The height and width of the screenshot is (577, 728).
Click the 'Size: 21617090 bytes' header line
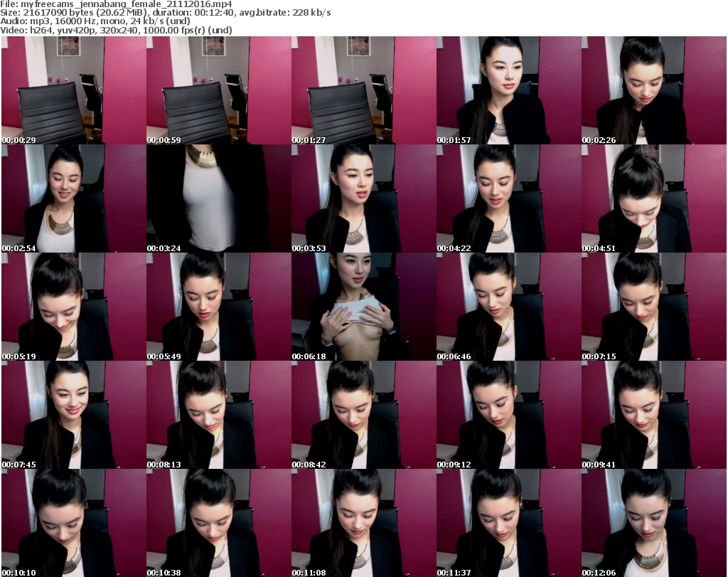pyautogui.click(x=165, y=13)
